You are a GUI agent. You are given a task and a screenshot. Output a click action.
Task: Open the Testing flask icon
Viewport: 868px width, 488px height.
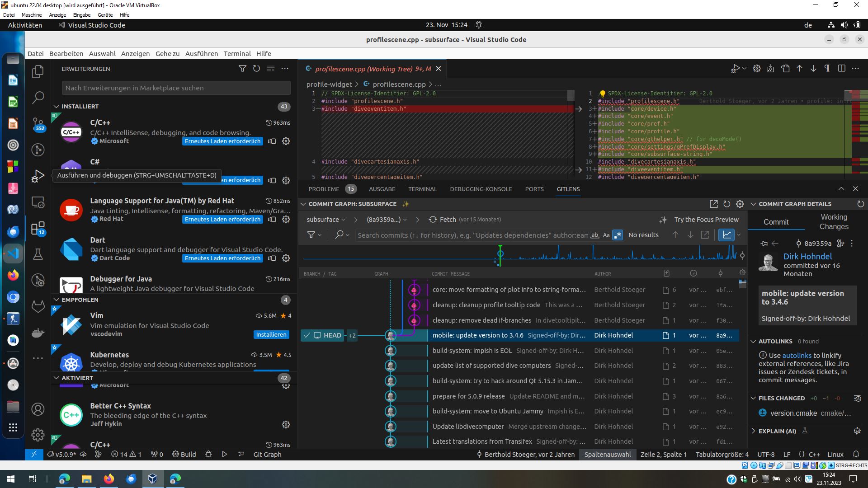point(38,254)
